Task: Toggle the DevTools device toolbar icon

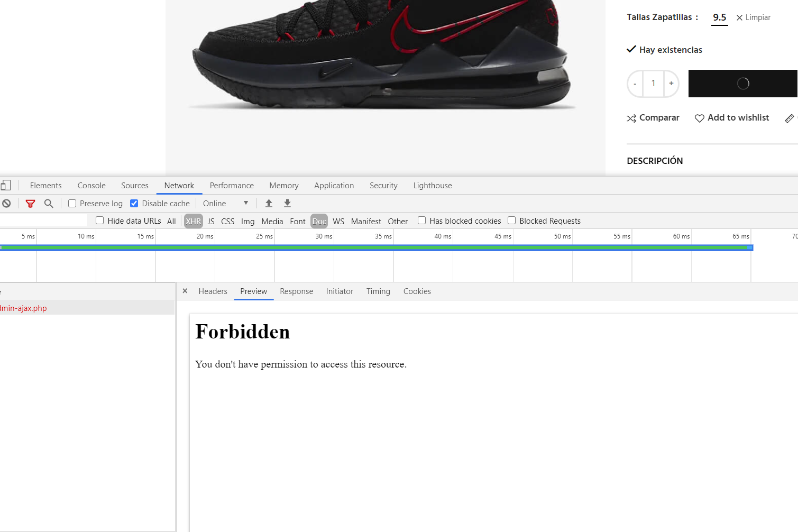Action: click(x=6, y=186)
